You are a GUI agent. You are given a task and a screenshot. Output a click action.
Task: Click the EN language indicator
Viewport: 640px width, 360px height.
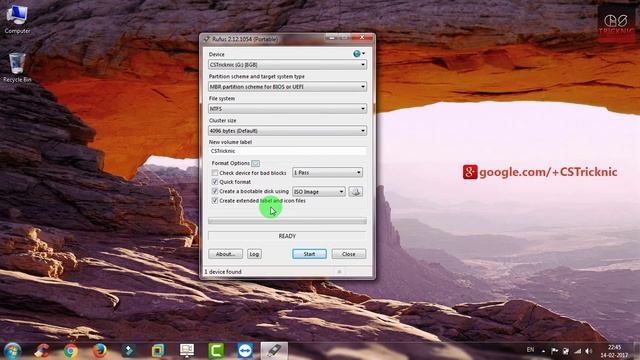tap(530, 350)
